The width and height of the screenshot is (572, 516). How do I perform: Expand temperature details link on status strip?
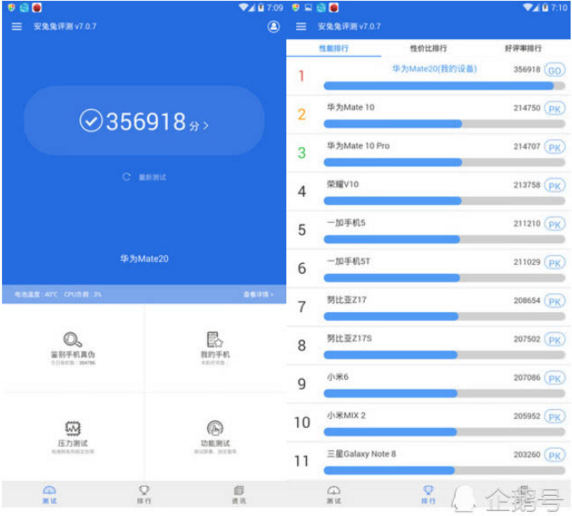258,294
